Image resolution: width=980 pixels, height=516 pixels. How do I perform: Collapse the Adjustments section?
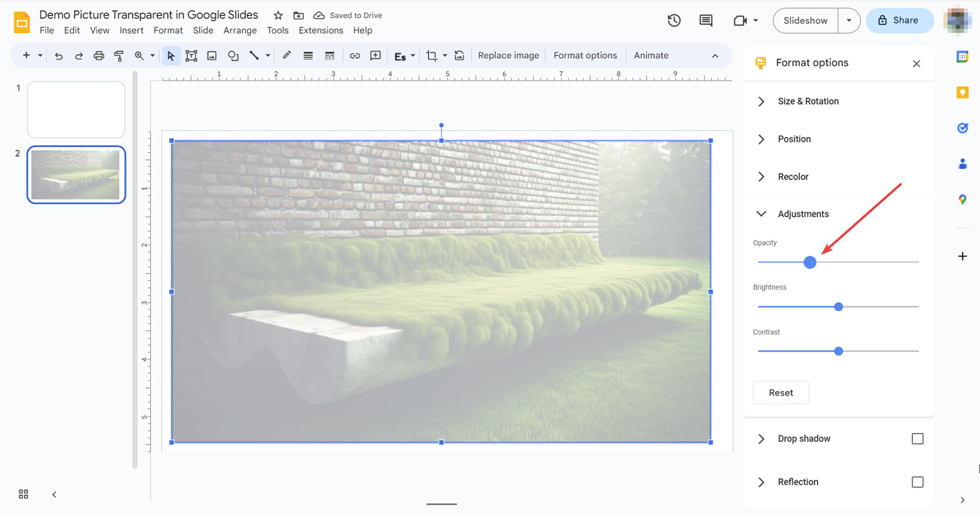(x=761, y=213)
